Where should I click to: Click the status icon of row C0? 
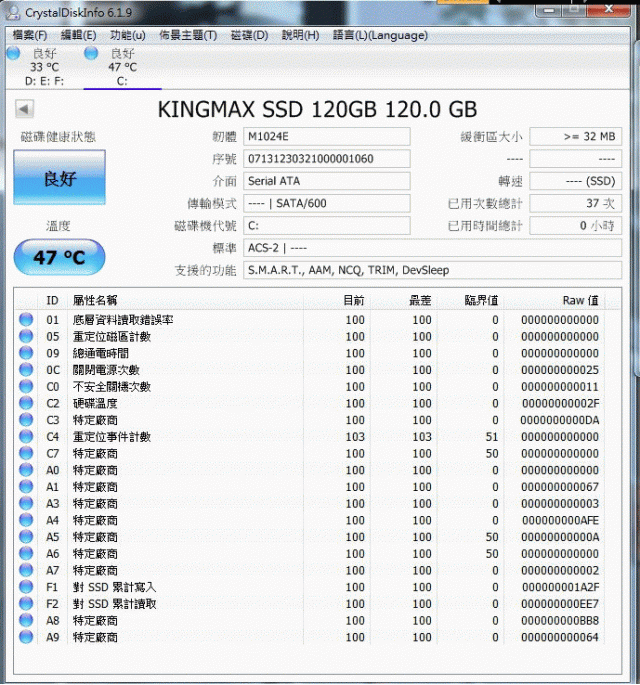pos(26,386)
